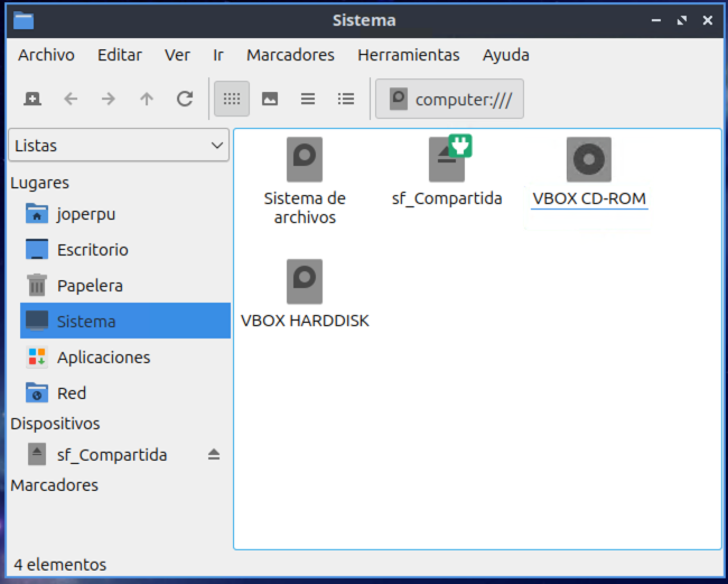Image resolution: width=728 pixels, height=584 pixels.
Task: Click the 4 elementos status text
Action: [x=60, y=564]
